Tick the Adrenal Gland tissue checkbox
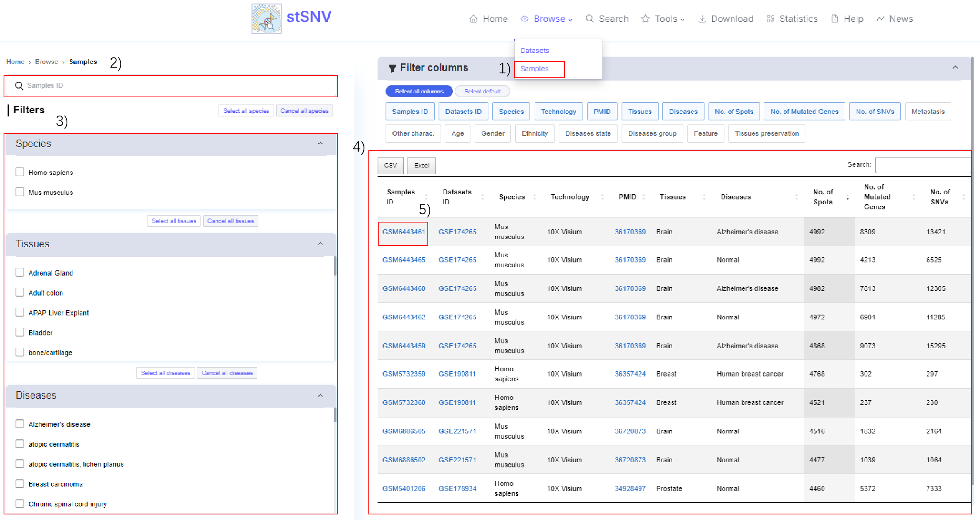 pos(20,272)
